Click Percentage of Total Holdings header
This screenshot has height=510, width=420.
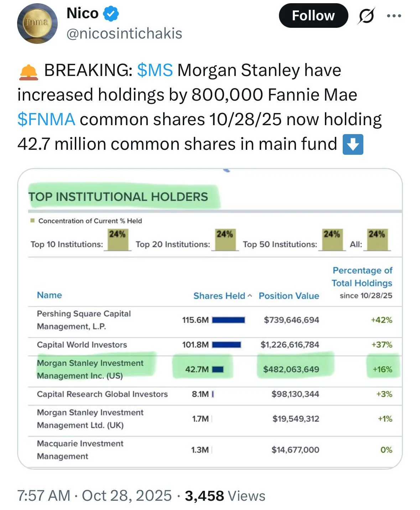(362, 277)
